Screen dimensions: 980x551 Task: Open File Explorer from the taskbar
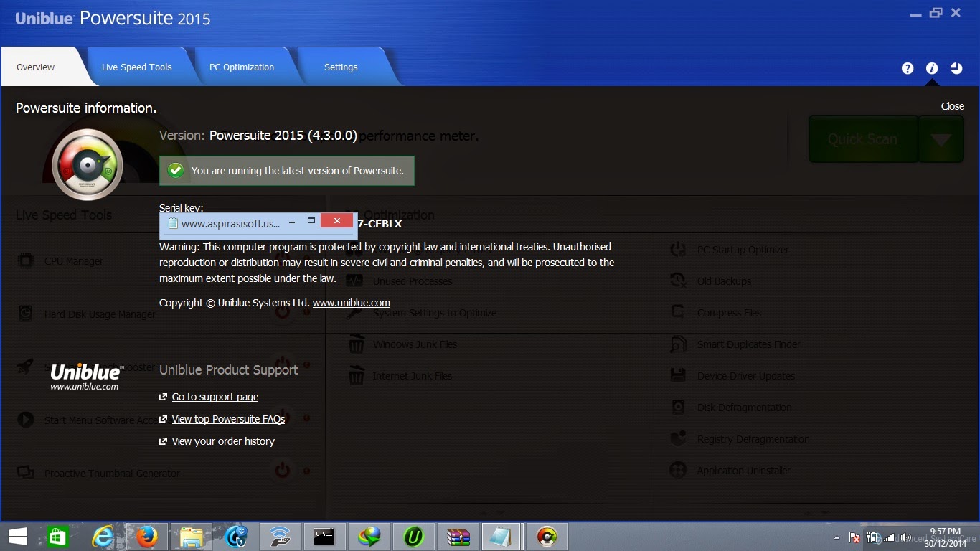[x=192, y=537]
